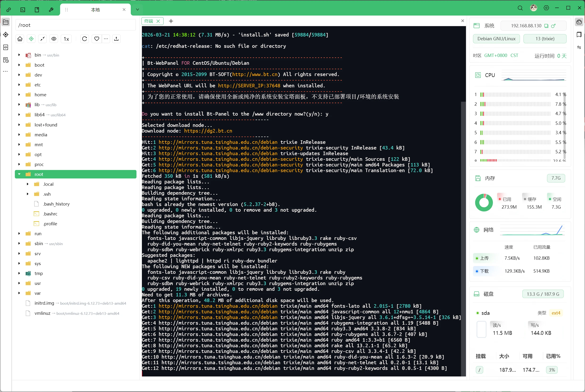Image resolution: width=585 pixels, height=392 pixels.
Task: Open the bookmark icon in right sidebar
Action: coord(579,35)
